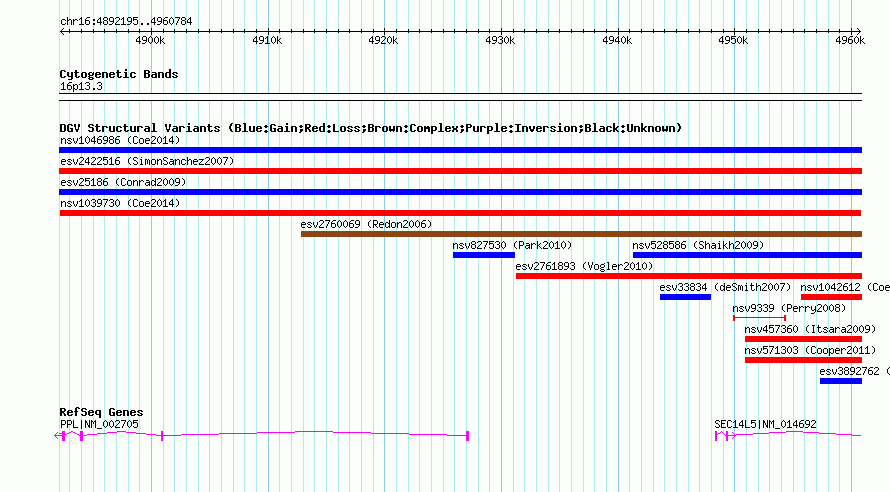Select the esv2761893 (Vogler2010) red bar

tap(689, 276)
